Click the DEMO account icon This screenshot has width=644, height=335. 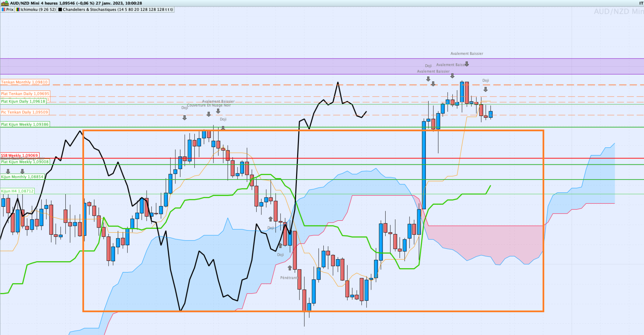(x=5, y=3)
